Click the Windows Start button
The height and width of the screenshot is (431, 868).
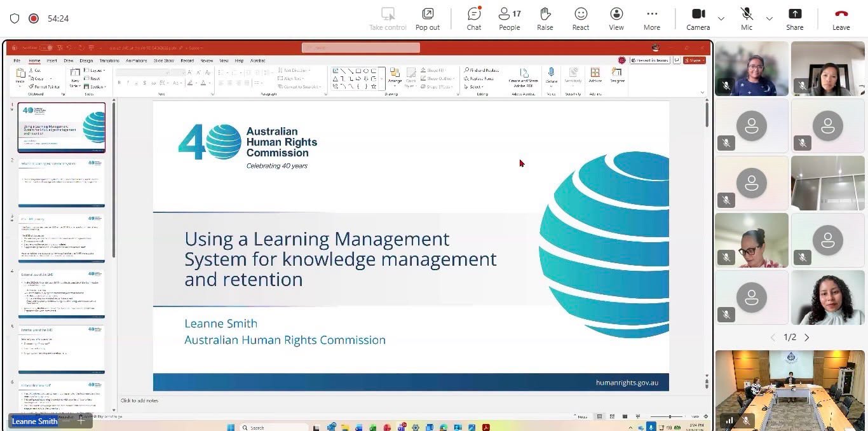pyautogui.click(x=230, y=427)
